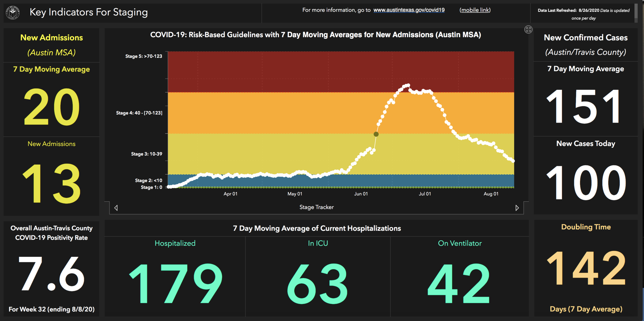The width and height of the screenshot is (644, 321).
Task: Select the Stage Tracker tab label
Action: tap(316, 207)
